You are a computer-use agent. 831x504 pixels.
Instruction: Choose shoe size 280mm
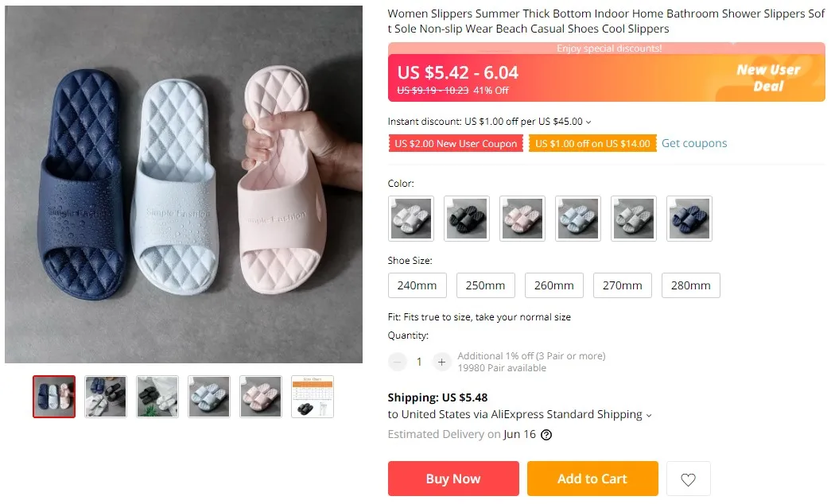point(691,285)
